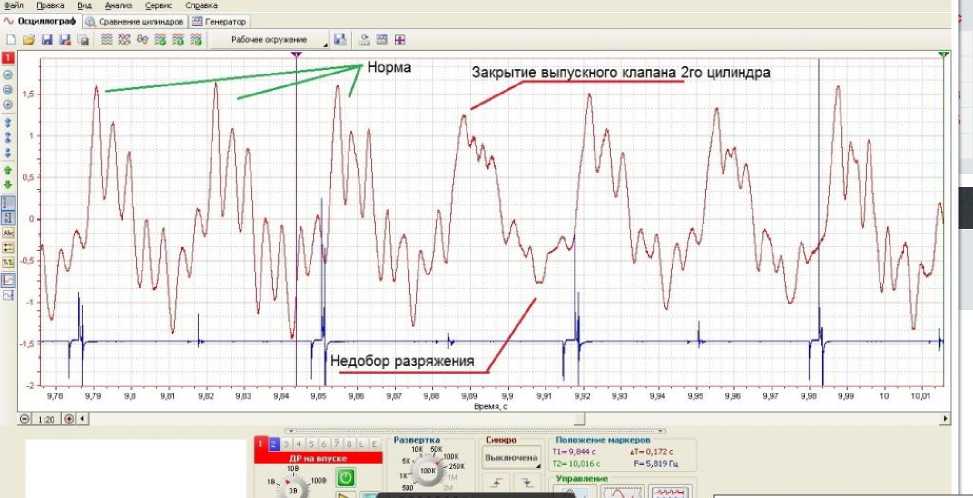Viewport: 973px width, 498px height.
Task: Toggle the graph-view button near the sidebar bottom
Action: [x=9, y=280]
